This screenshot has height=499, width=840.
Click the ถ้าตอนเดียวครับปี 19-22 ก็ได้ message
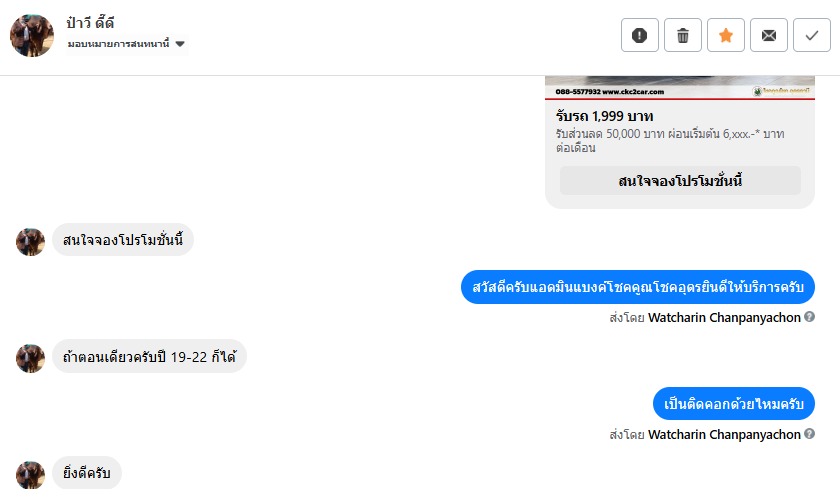click(x=149, y=357)
